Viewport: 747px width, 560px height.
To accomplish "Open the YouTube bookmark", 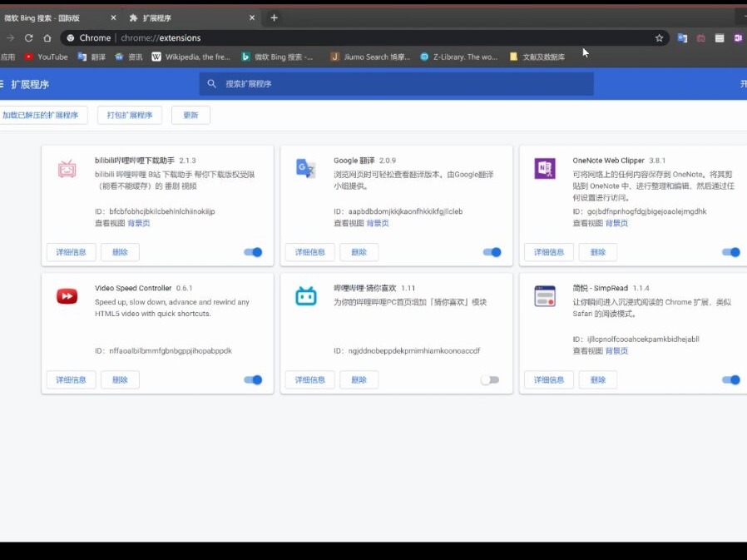I will pyautogui.click(x=46, y=57).
